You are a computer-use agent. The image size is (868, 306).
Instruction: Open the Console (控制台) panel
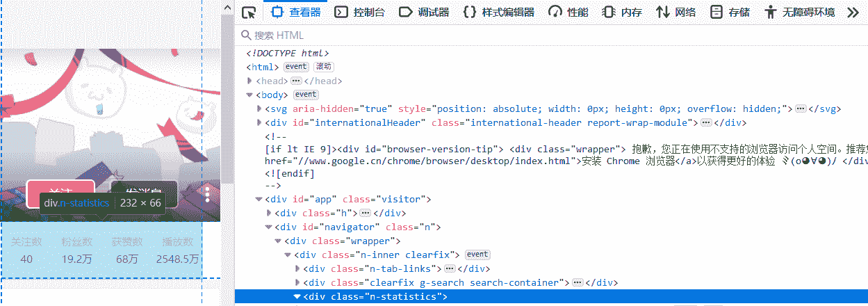pyautogui.click(x=359, y=13)
